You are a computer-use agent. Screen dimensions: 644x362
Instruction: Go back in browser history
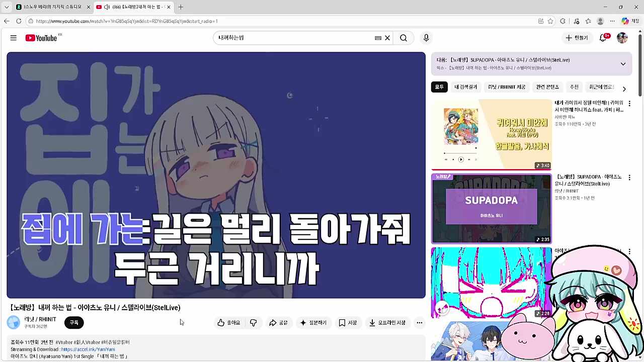[7, 21]
